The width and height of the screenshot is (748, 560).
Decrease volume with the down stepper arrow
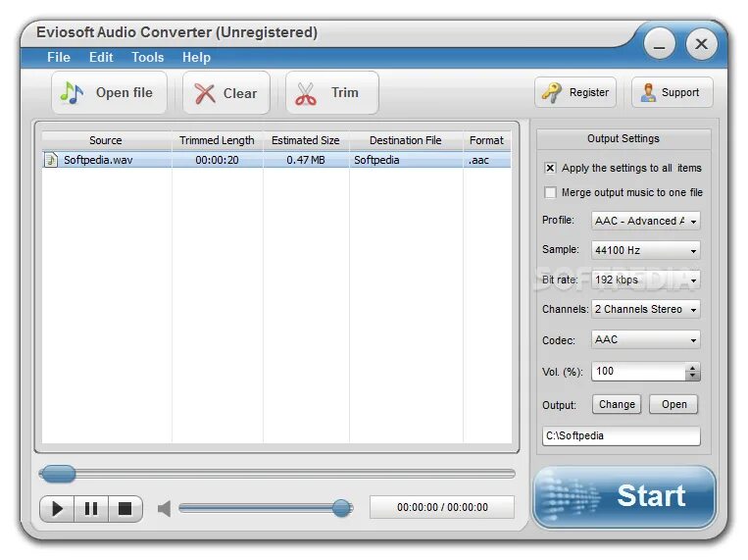693,377
